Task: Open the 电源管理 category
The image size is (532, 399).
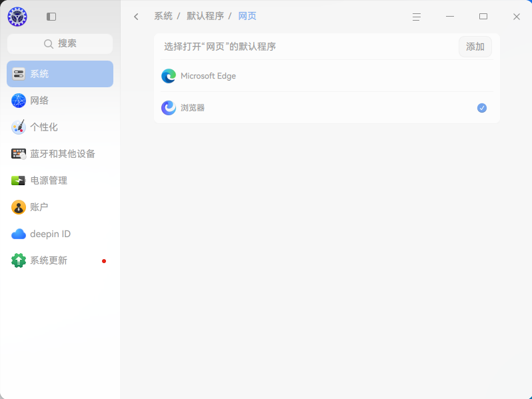Action: coord(60,181)
